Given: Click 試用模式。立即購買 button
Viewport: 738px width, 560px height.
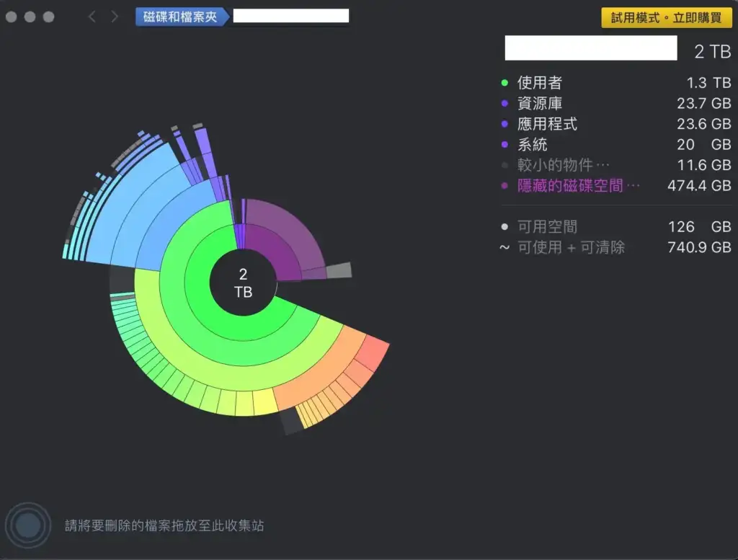Looking at the screenshot, I should (x=666, y=17).
